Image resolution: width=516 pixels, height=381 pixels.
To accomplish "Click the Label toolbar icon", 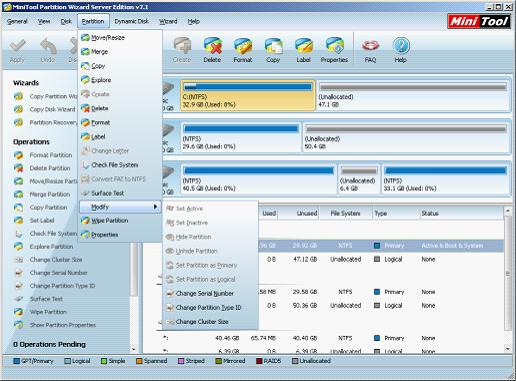I will 303,50.
